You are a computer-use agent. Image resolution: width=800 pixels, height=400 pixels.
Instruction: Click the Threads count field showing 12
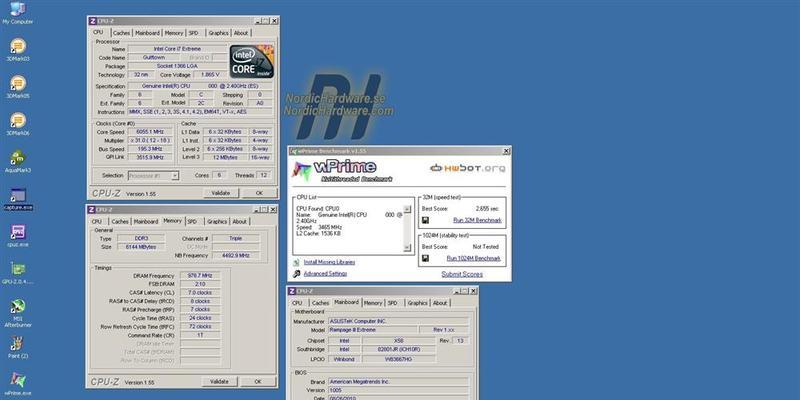coord(264,176)
